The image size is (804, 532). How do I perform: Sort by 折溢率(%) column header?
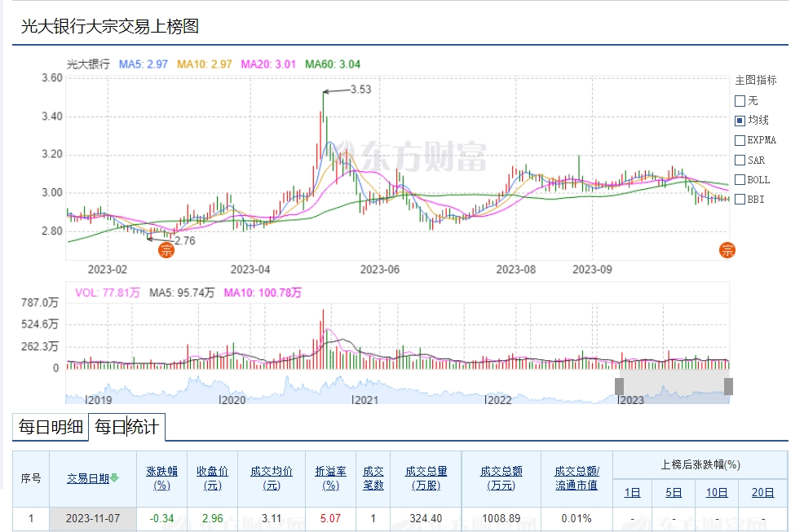click(x=330, y=478)
